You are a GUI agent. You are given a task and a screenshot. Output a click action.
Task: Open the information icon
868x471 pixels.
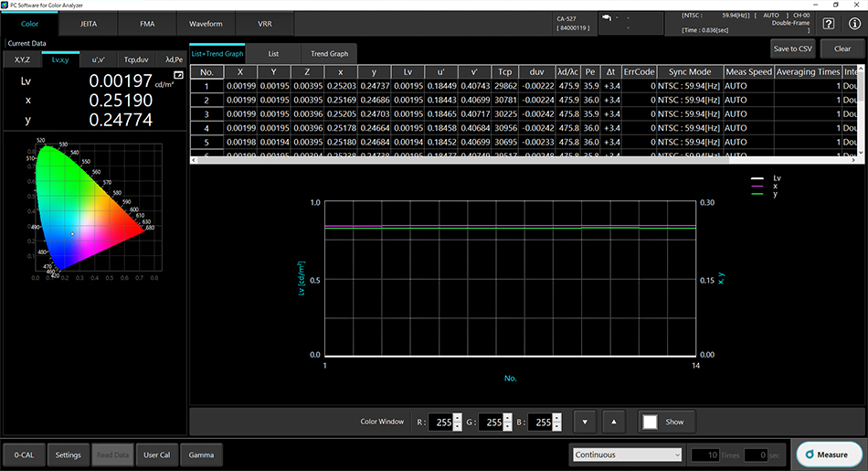point(854,24)
